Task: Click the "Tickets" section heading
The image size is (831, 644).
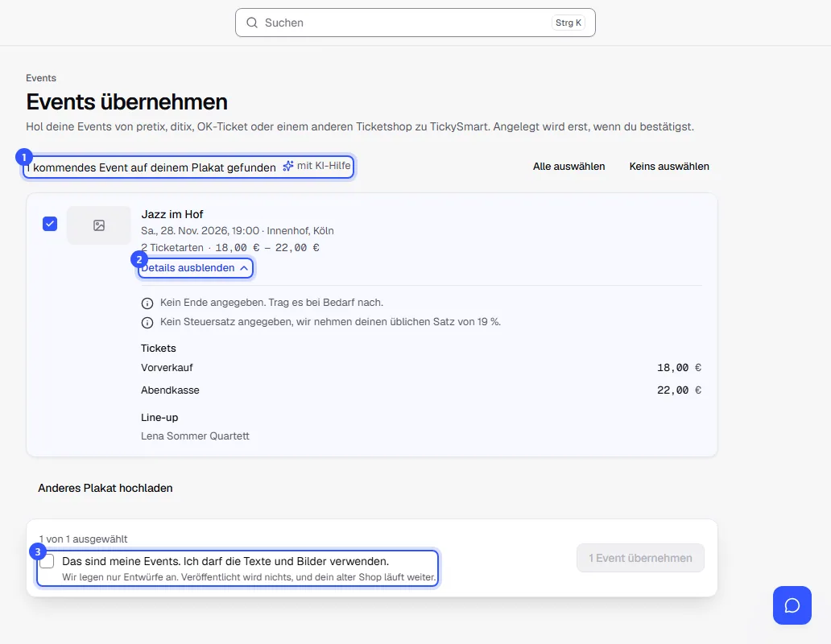Action: click(x=159, y=348)
